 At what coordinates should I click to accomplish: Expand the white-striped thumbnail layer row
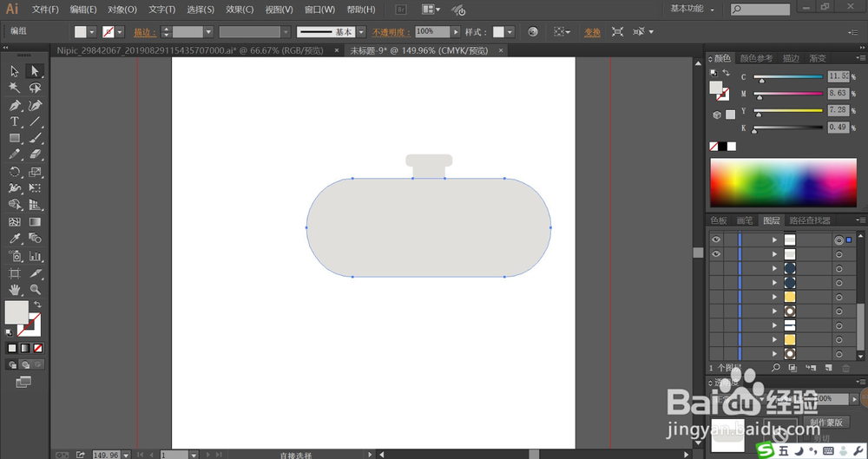[774, 325]
